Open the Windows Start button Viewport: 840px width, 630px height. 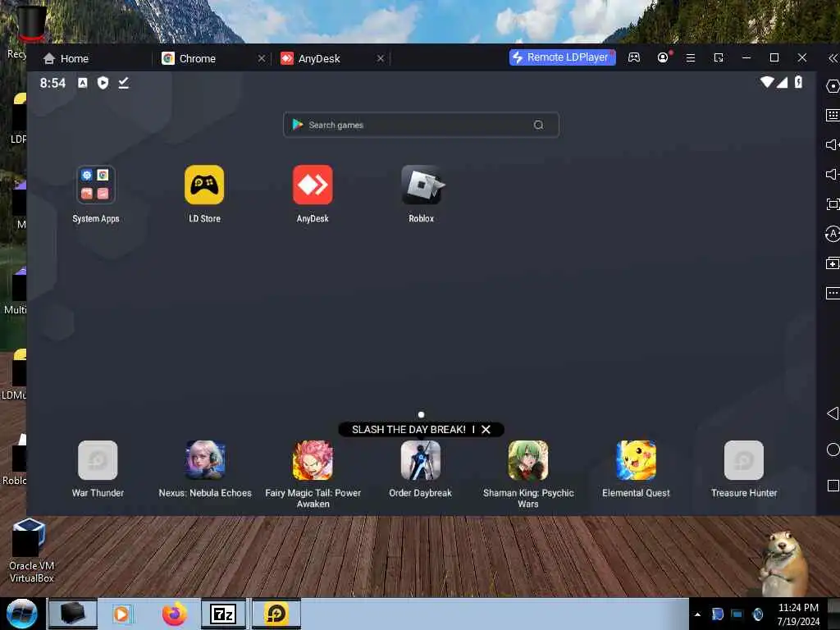click(21, 614)
